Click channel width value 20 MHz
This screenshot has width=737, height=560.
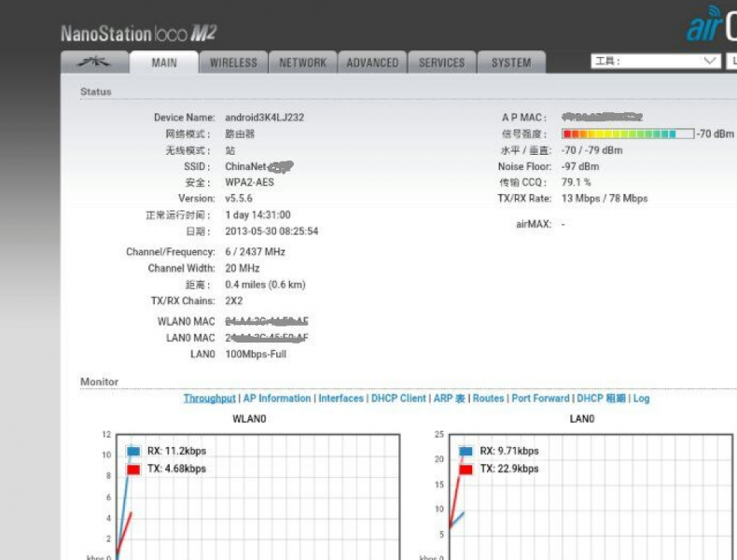pyautogui.click(x=242, y=269)
